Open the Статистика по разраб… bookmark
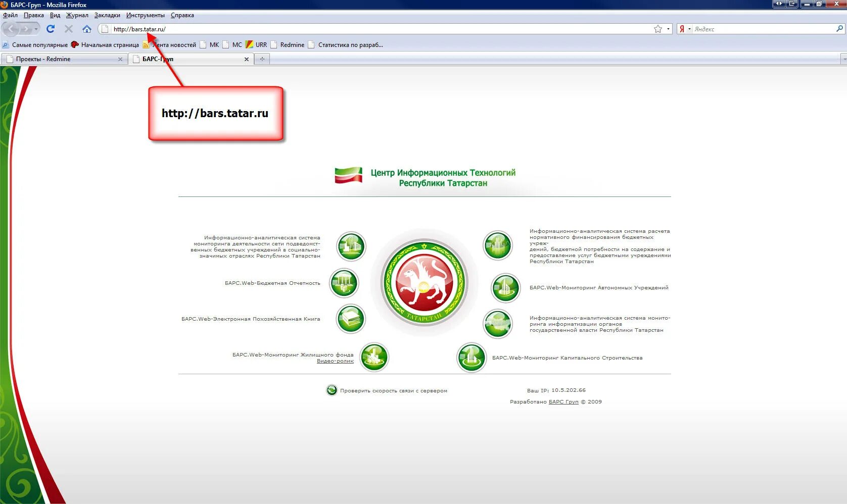Image resolution: width=847 pixels, height=504 pixels. click(x=346, y=44)
